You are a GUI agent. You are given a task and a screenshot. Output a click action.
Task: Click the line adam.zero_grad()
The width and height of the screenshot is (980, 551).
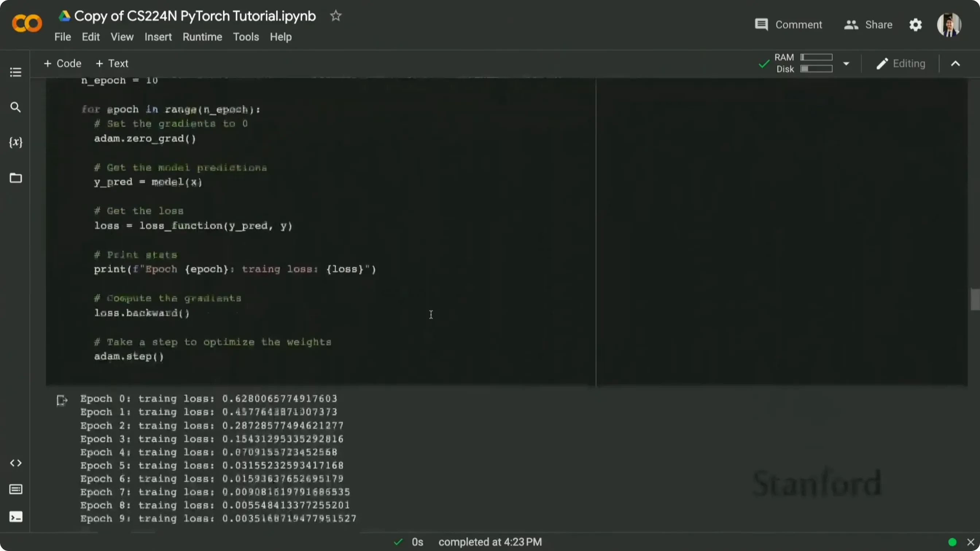tap(145, 138)
